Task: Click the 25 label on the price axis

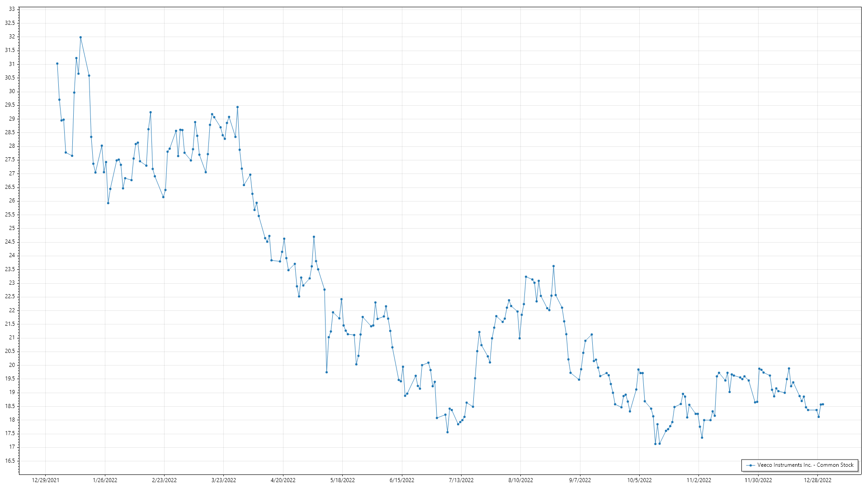Action: (x=12, y=228)
